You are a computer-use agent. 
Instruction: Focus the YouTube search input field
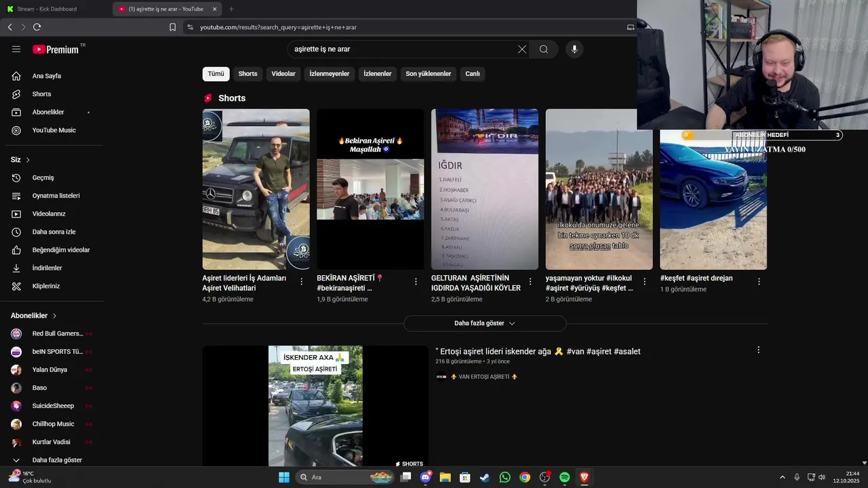click(403, 49)
